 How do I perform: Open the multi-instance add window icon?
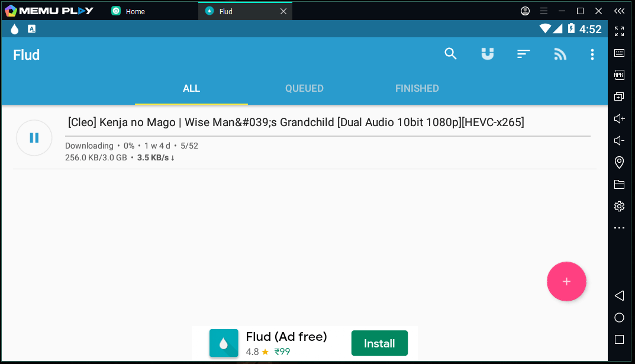coord(619,96)
